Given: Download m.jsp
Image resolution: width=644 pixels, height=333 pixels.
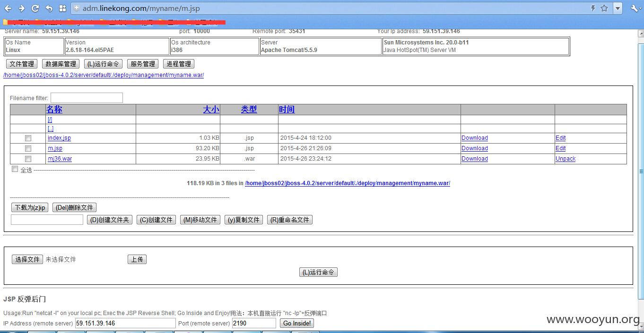Looking at the screenshot, I should point(475,148).
